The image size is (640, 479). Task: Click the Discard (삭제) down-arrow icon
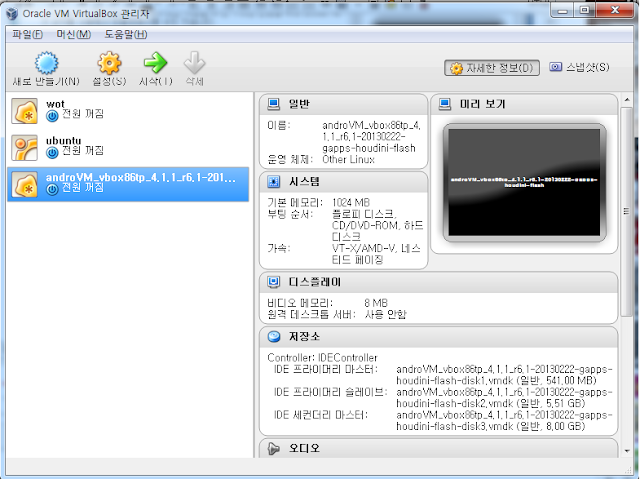click(194, 63)
